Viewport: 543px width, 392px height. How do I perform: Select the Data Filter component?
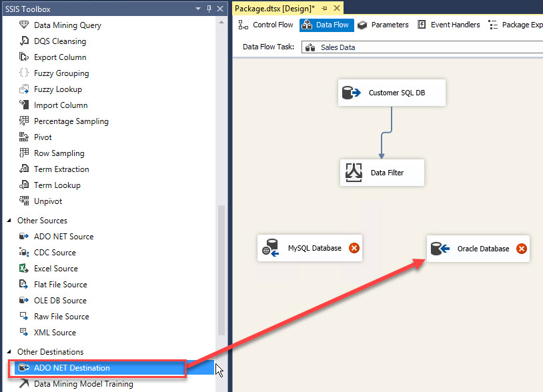pyautogui.click(x=382, y=173)
